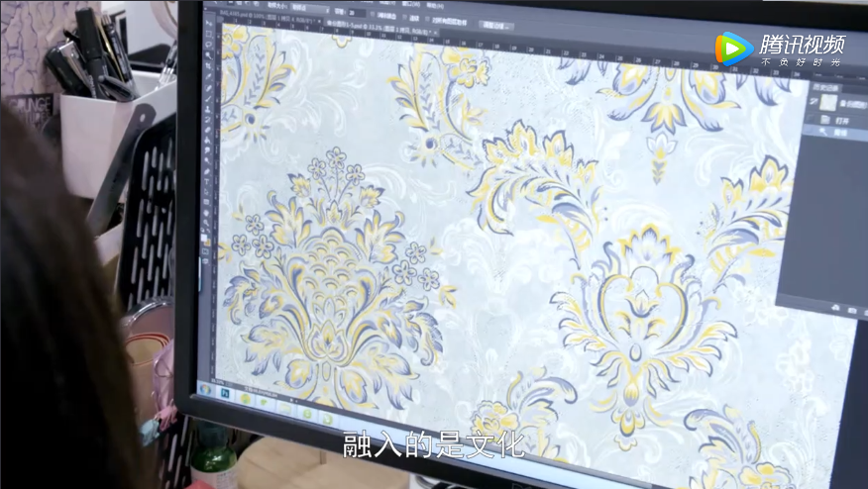Toggle the contiguous checkbox
The image size is (868, 489).
click(x=404, y=17)
